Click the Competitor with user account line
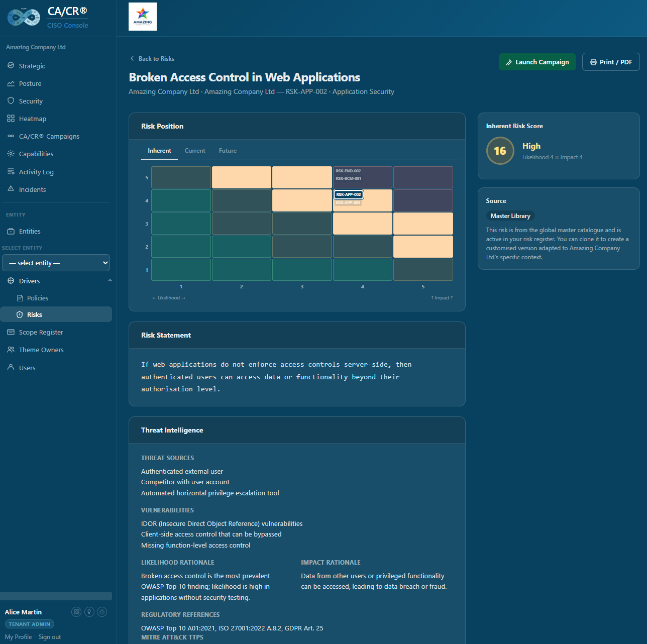This screenshot has width=647, height=644. [x=185, y=482]
